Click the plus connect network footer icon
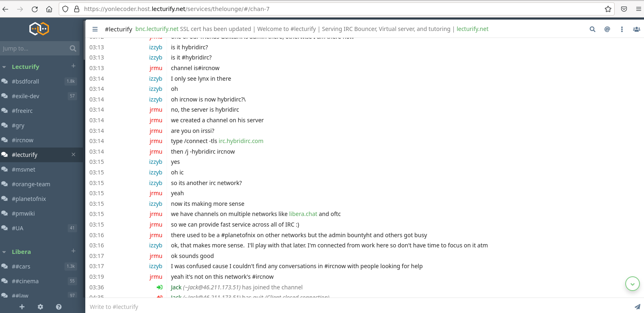 [x=22, y=307]
